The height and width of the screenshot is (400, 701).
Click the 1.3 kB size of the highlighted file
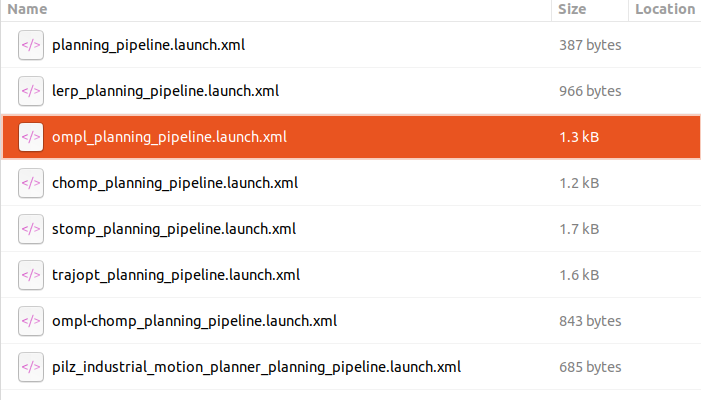[x=579, y=137]
